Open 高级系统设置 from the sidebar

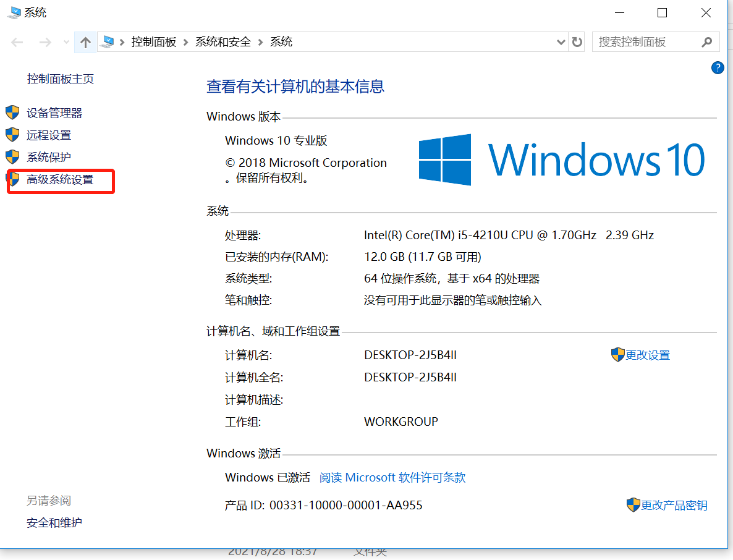click(60, 179)
